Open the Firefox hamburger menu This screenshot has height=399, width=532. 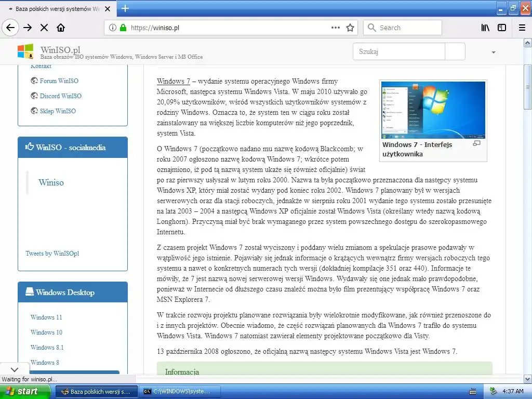(x=522, y=28)
